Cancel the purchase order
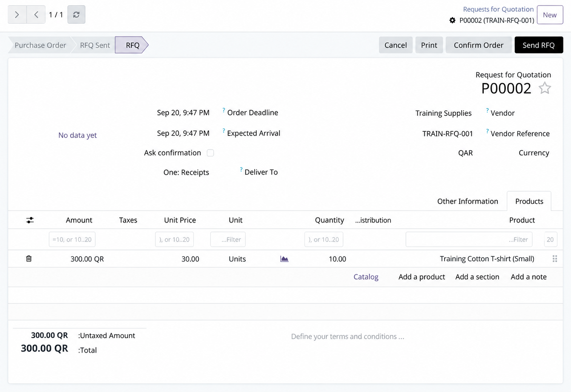 pyautogui.click(x=396, y=45)
